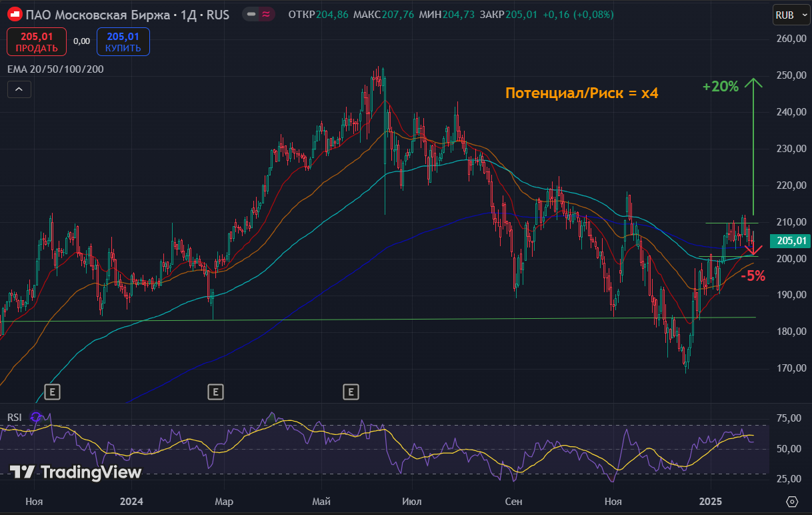Click the Мар label on time axis

pos(223,502)
